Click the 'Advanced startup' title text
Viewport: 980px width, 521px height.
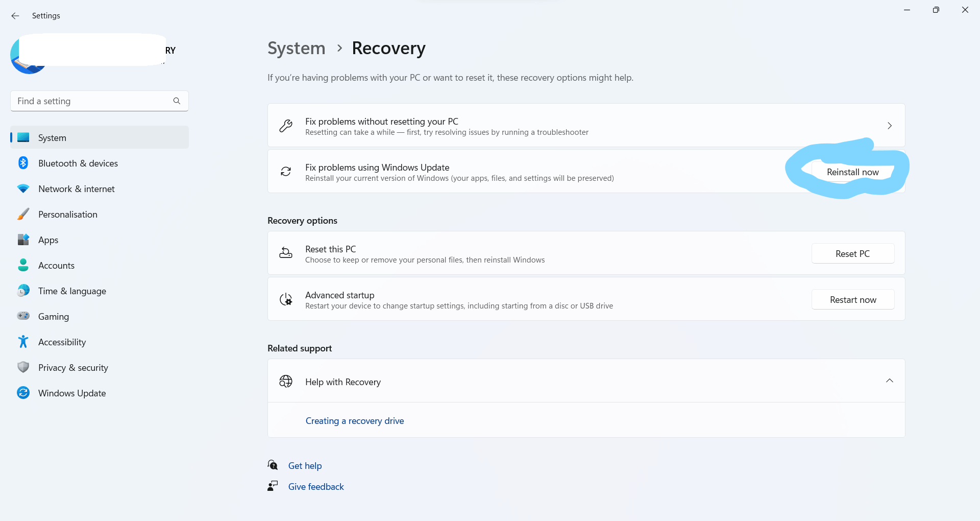tap(339, 295)
